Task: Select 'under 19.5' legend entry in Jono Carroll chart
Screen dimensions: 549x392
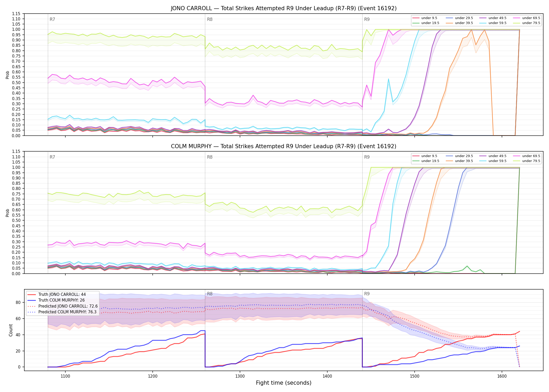Action: pyautogui.click(x=426, y=23)
